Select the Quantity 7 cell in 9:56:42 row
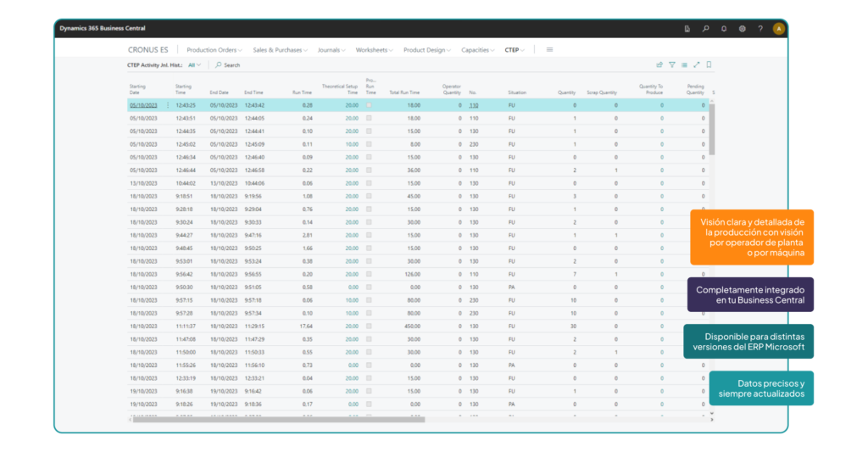 [575, 274]
